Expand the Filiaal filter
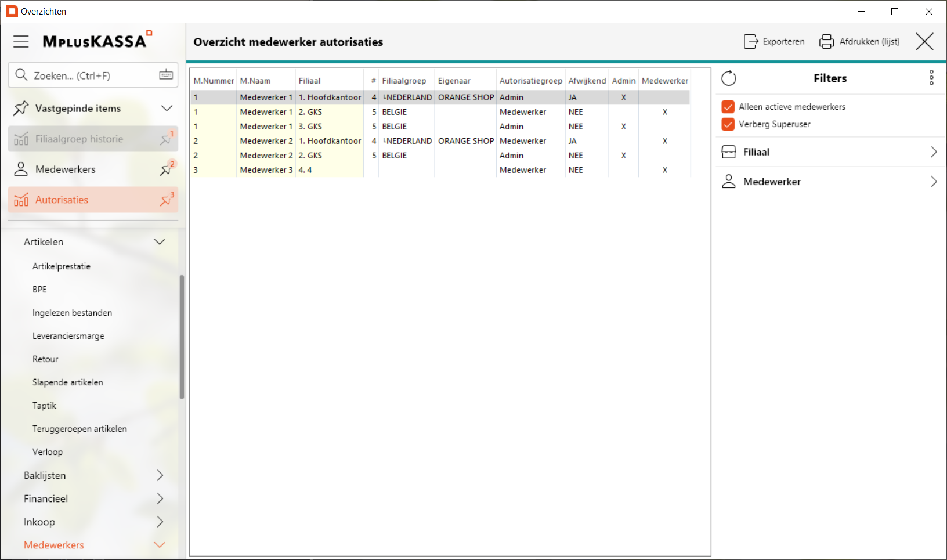Screen dimensions: 947x560 [933, 152]
